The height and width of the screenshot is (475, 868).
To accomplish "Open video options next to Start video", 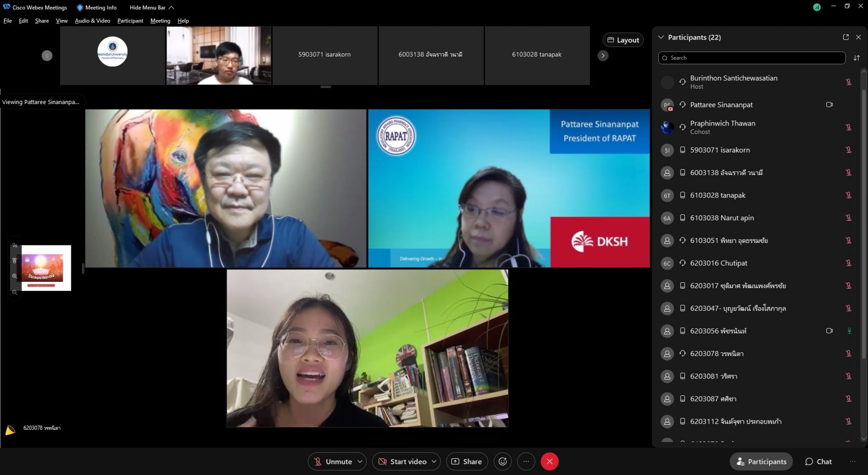I will 434,462.
